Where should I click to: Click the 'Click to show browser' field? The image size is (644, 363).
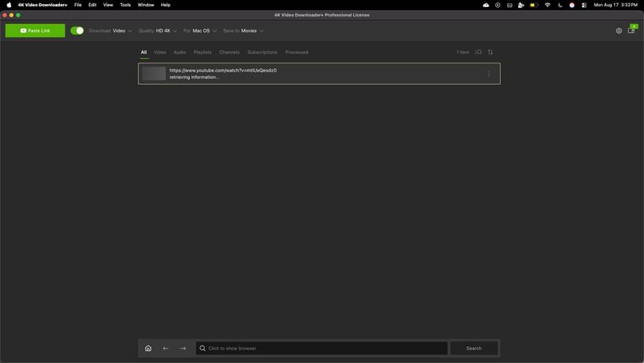tap(321, 349)
